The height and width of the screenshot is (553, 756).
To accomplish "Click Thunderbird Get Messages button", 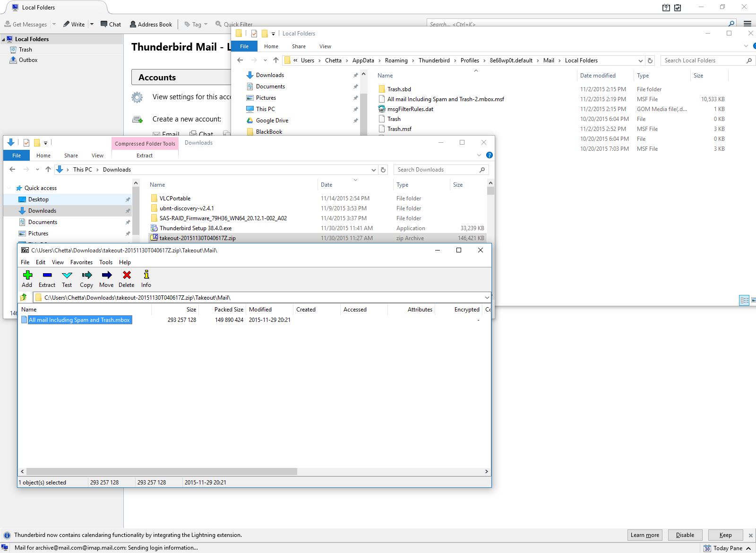I will pos(26,24).
